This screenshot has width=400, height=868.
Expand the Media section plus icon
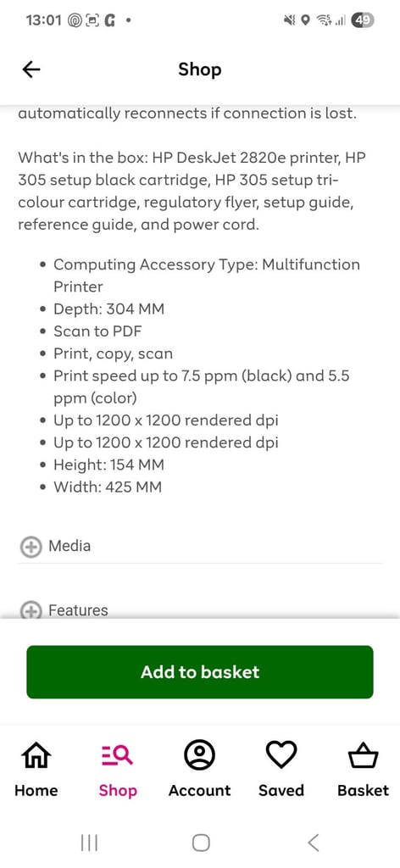pyautogui.click(x=31, y=547)
